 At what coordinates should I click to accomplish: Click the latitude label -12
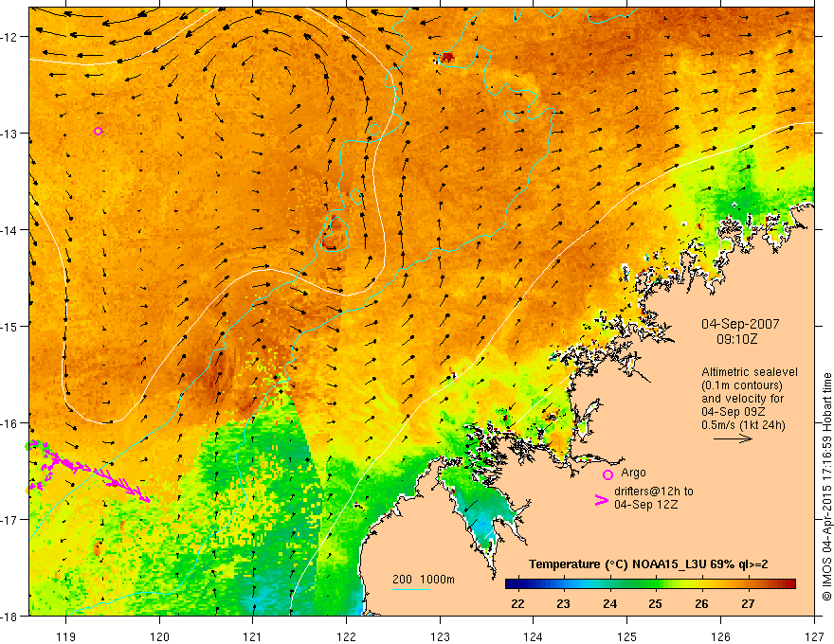9,37
